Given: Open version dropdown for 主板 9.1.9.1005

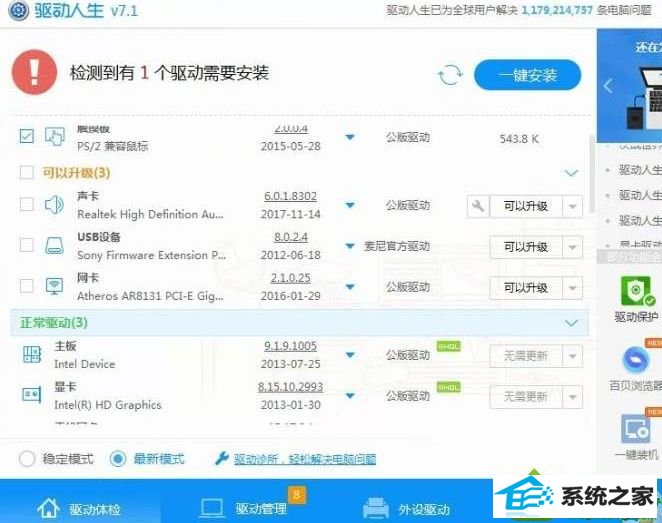Looking at the screenshot, I should tap(350, 355).
